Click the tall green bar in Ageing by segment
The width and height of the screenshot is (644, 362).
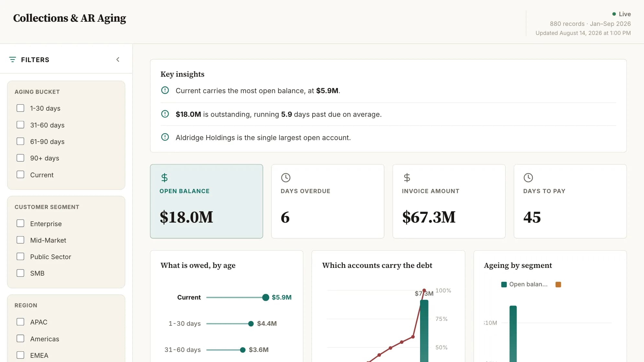tap(513, 334)
